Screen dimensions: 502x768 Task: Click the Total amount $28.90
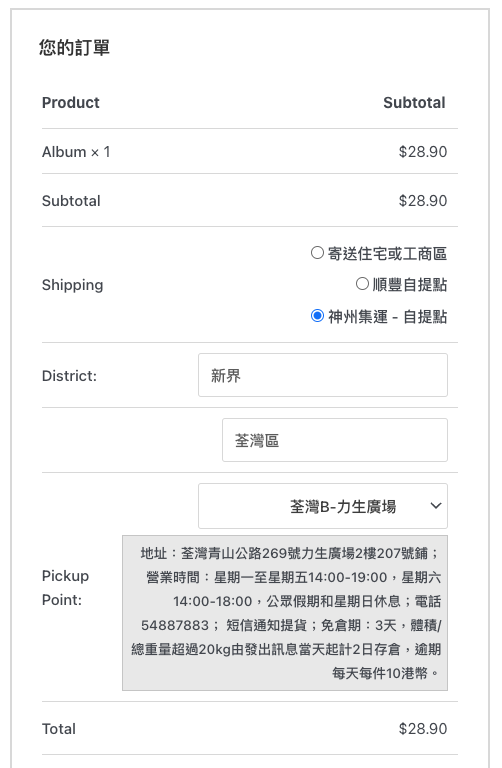click(423, 729)
